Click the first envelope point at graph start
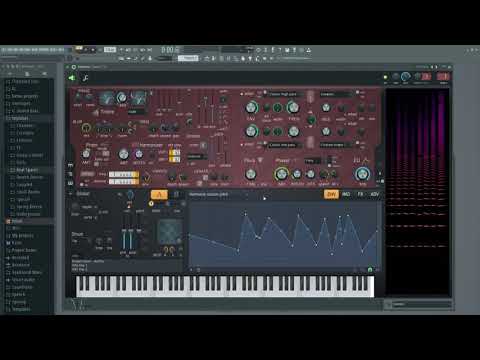 point(189,235)
